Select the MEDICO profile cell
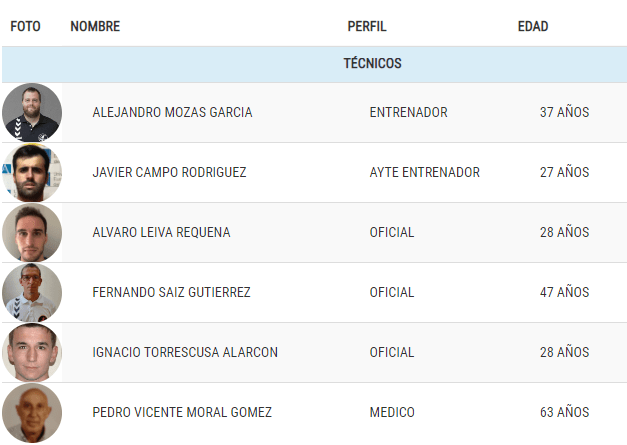The image size is (627, 445). 392,412
